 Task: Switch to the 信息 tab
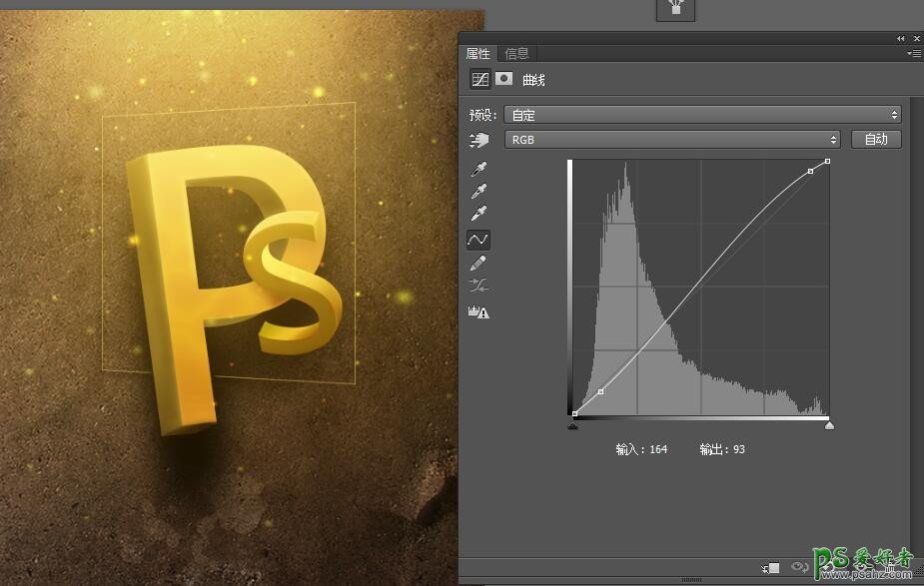(x=517, y=54)
